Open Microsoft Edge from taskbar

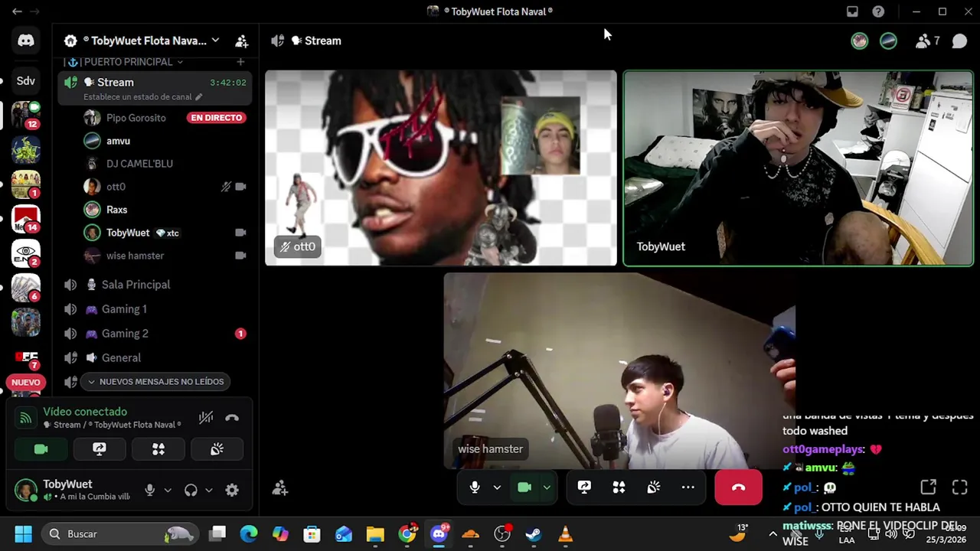pyautogui.click(x=249, y=534)
